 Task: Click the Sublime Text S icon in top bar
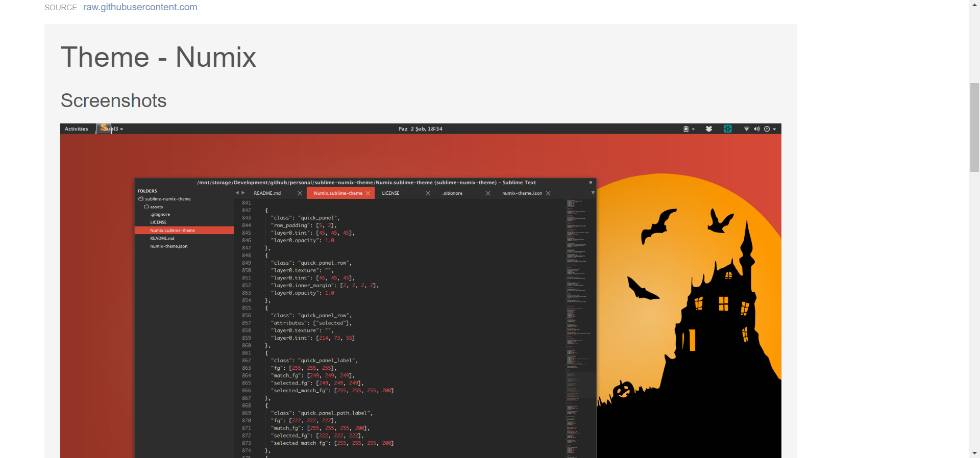tap(104, 128)
